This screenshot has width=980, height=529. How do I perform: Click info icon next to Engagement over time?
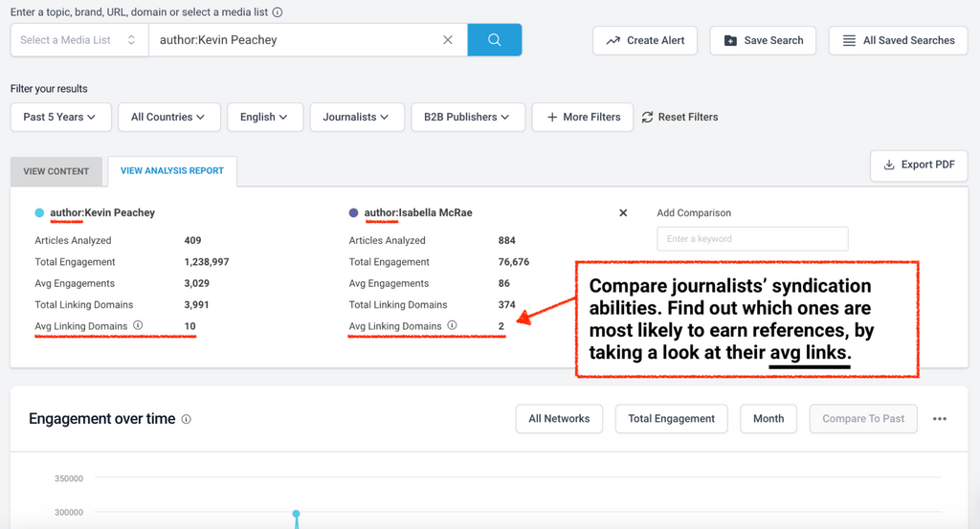pyautogui.click(x=187, y=419)
